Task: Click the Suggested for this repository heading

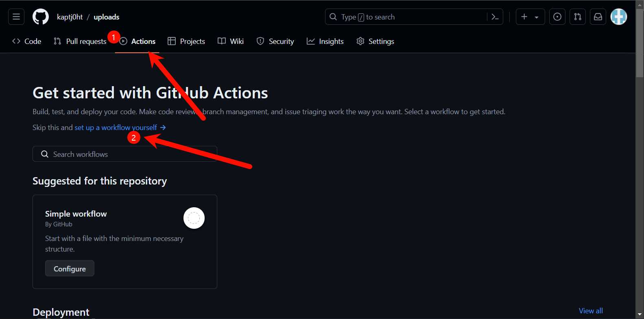Action: point(100,181)
